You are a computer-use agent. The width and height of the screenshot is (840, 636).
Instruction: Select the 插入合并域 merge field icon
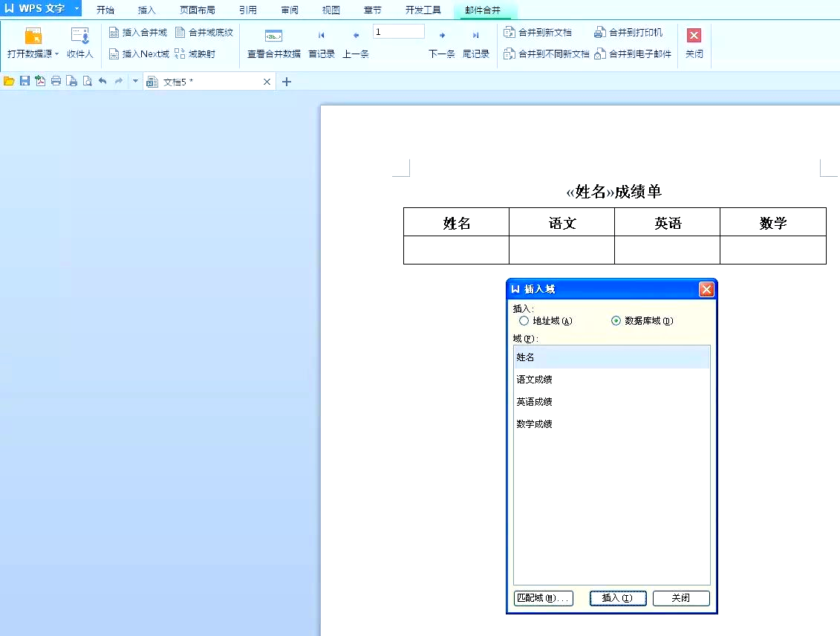138,32
